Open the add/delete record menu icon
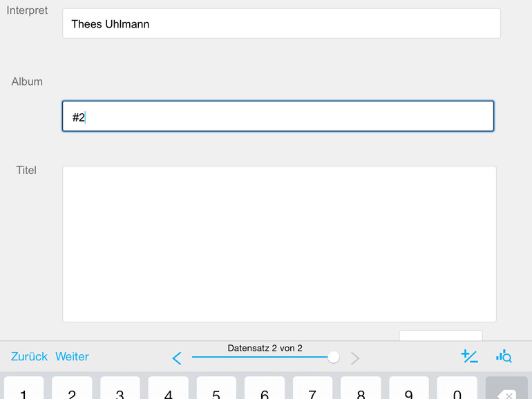 tap(469, 356)
